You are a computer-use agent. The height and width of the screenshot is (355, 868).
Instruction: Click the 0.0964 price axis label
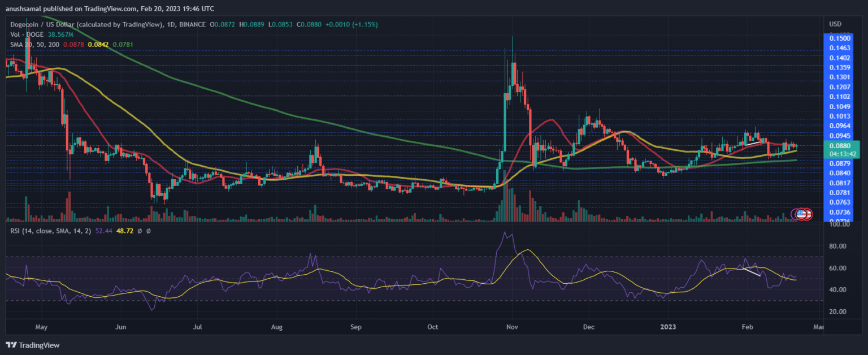click(840, 126)
